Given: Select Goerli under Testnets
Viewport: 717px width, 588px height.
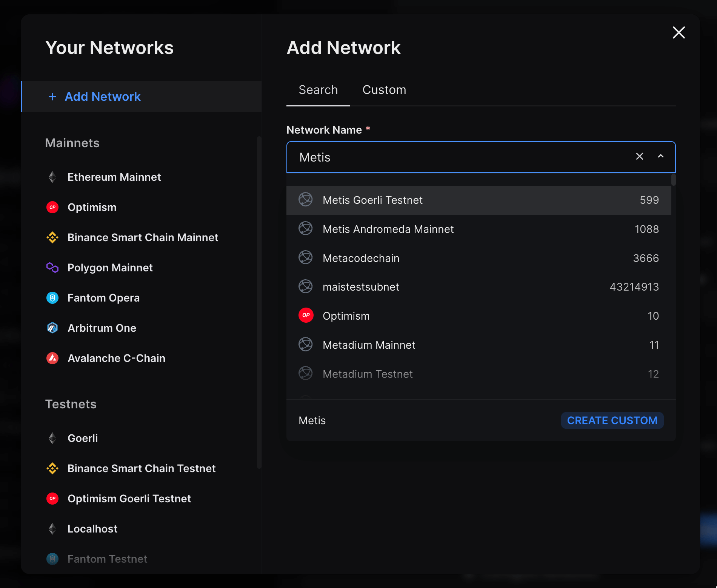Looking at the screenshot, I should pyautogui.click(x=82, y=438).
